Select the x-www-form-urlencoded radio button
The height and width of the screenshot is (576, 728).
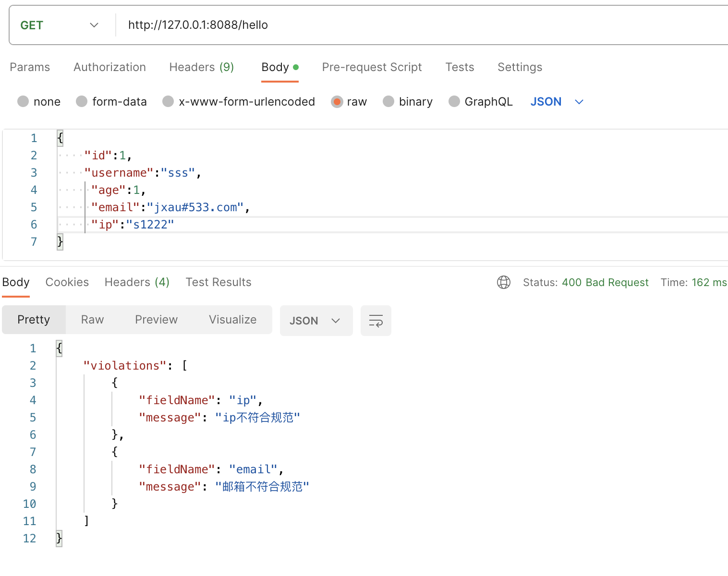click(168, 102)
